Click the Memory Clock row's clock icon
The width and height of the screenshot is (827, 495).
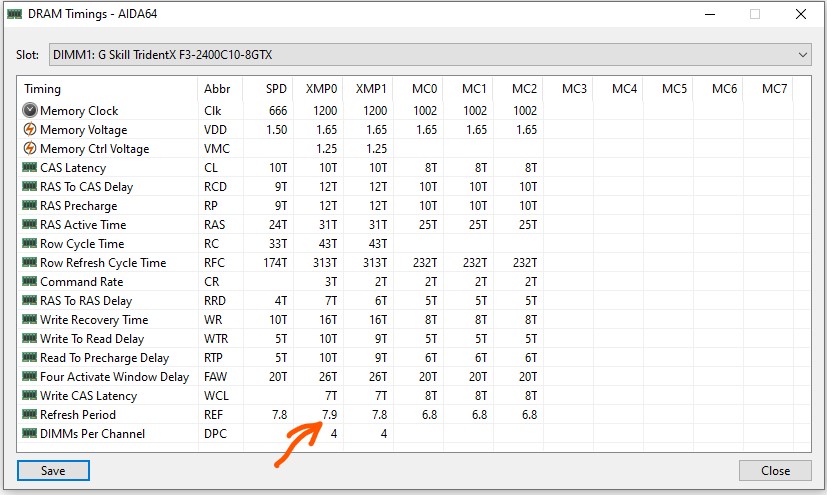click(30, 110)
